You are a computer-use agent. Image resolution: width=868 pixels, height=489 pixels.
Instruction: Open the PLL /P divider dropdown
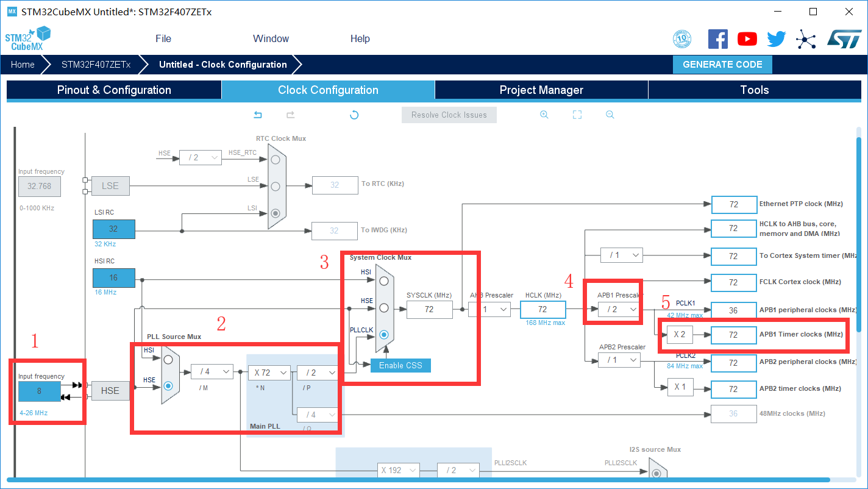point(318,373)
